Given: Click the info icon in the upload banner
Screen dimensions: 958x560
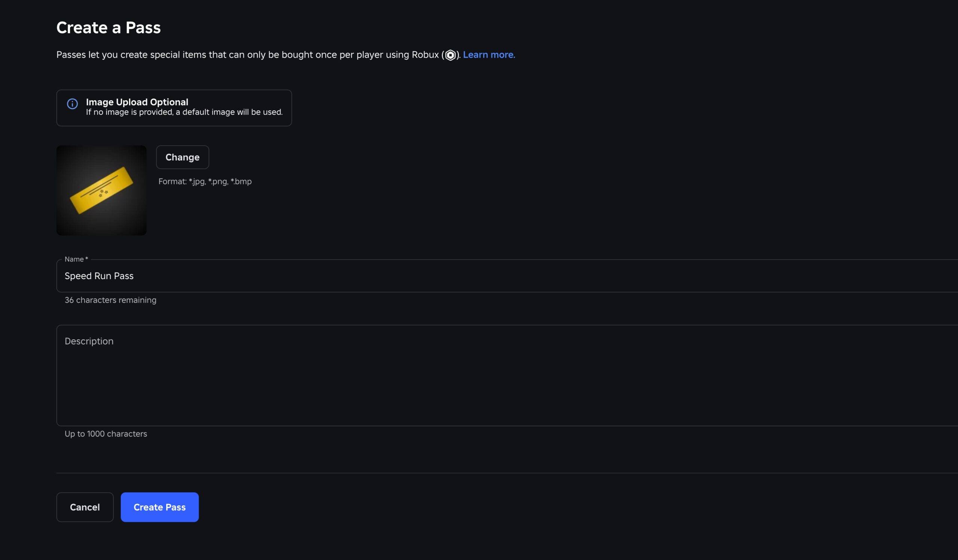Looking at the screenshot, I should tap(72, 104).
